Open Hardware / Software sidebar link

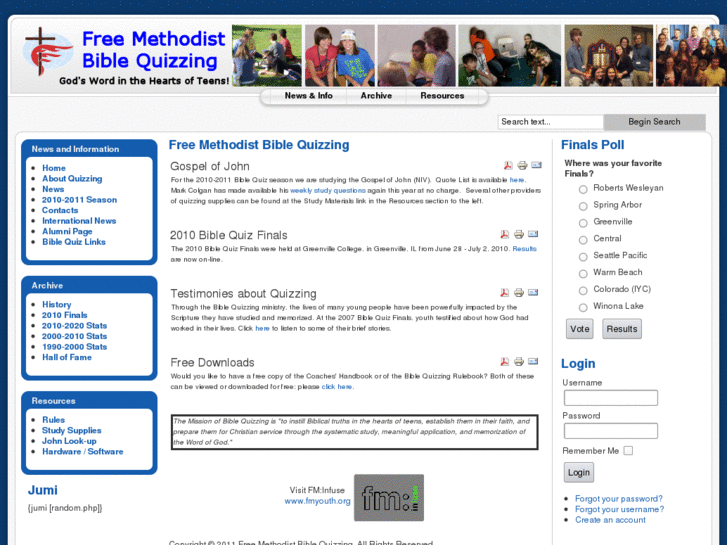click(x=83, y=451)
